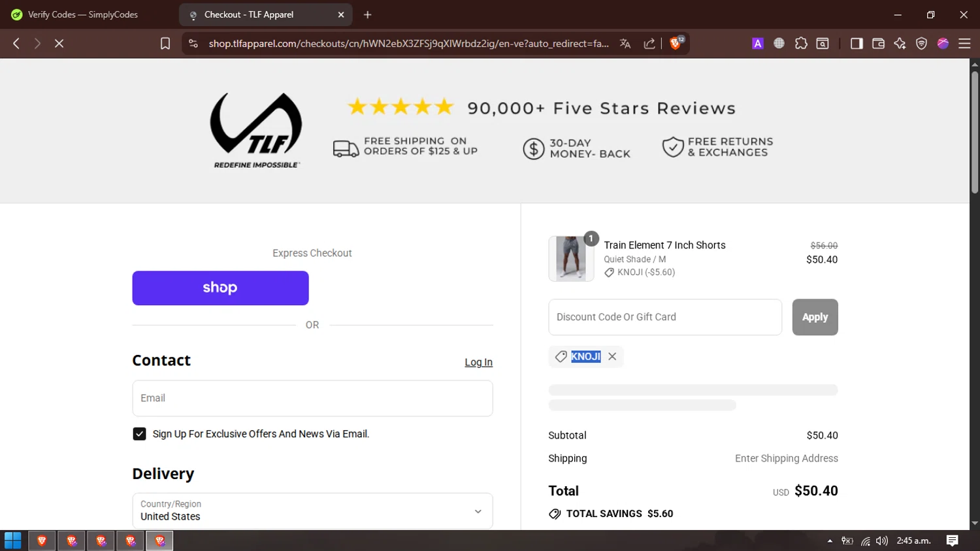The image size is (980, 551).
Task: Apply the discount code
Action: point(815,317)
